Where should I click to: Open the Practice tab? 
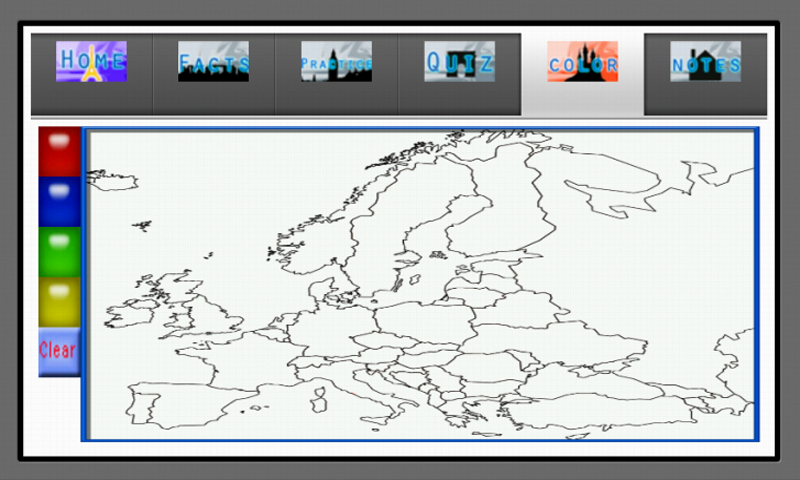pyautogui.click(x=336, y=62)
